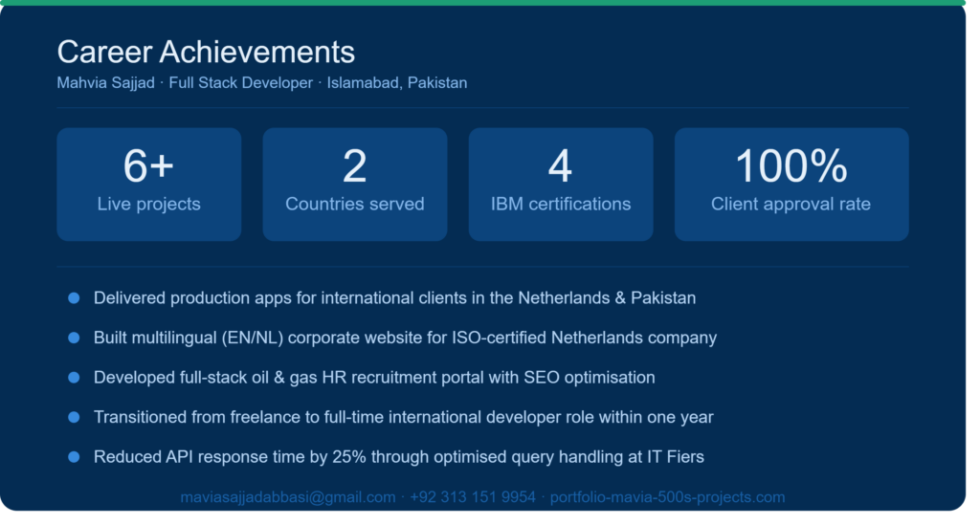Select the 25% API response time line
The image size is (980, 525).
399,457
